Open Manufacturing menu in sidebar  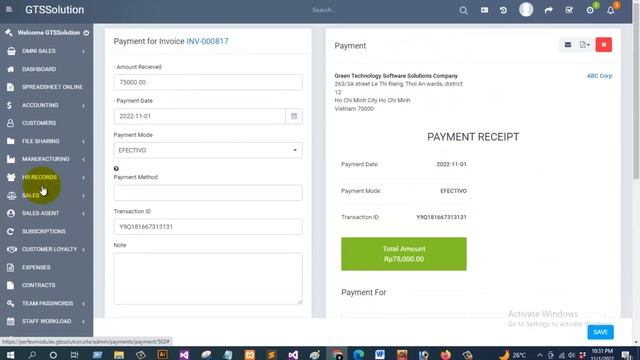click(47, 159)
